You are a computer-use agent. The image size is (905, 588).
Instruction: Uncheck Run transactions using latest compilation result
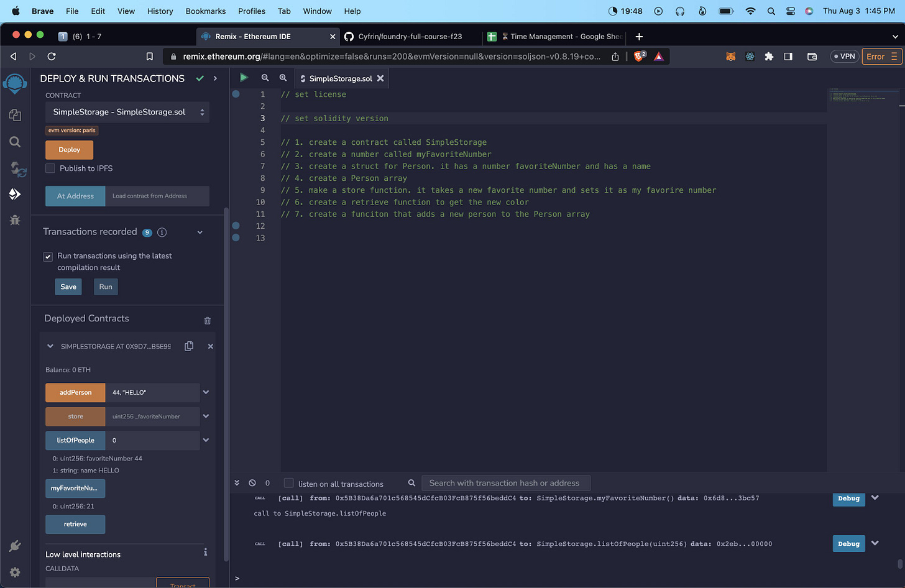[48, 257]
